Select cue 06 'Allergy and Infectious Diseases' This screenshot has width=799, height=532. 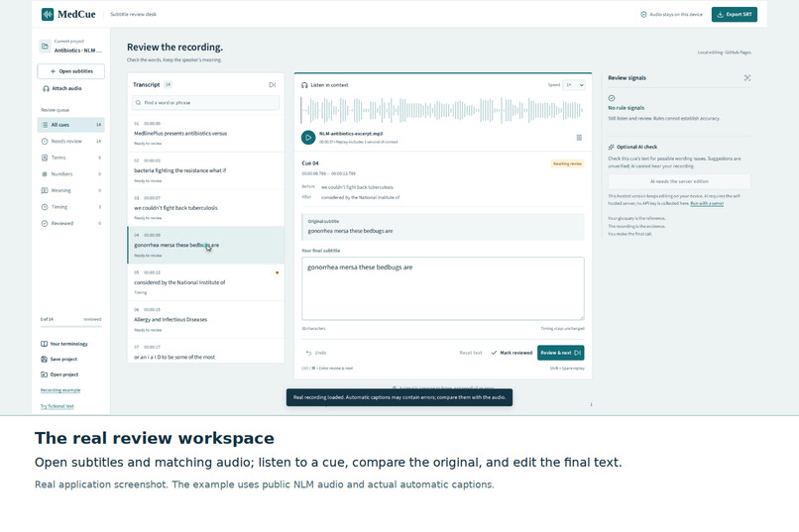[x=205, y=320]
